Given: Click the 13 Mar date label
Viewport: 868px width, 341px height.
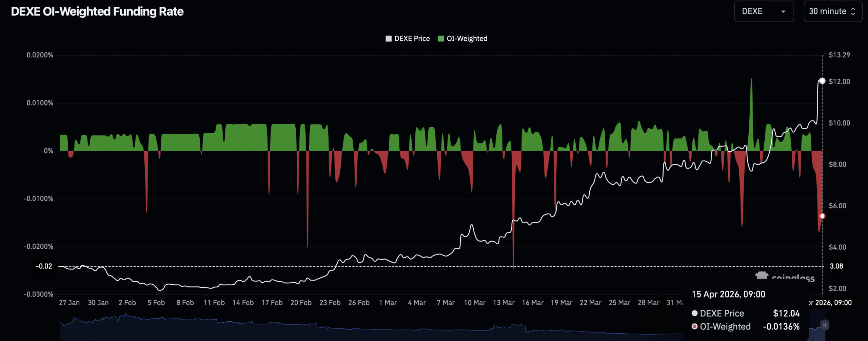Looking at the screenshot, I should (504, 303).
